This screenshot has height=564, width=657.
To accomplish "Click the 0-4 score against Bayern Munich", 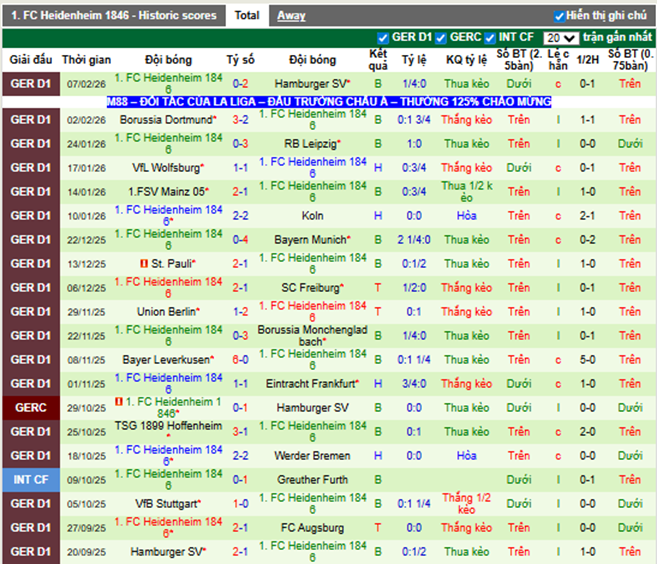I will pos(241,240).
